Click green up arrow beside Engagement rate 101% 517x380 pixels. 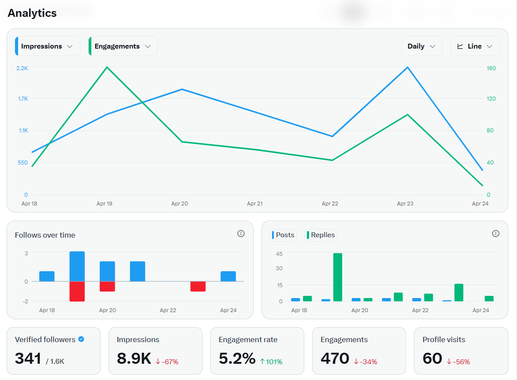pos(262,361)
